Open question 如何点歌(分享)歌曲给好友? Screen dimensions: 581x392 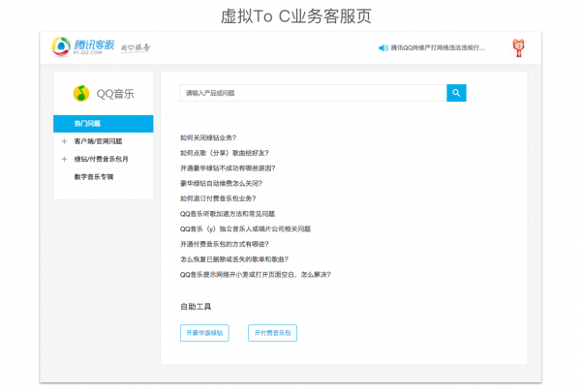pyautogui.click(x=225, y=153)
